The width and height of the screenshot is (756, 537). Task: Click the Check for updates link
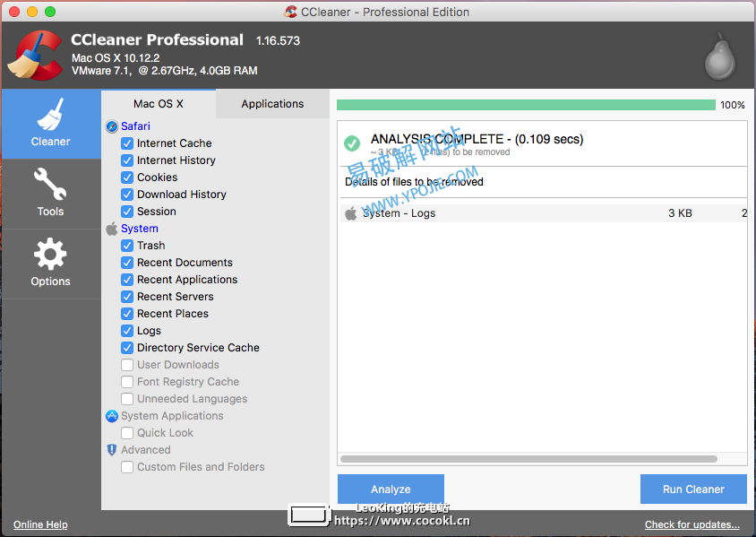coord(692,524)
